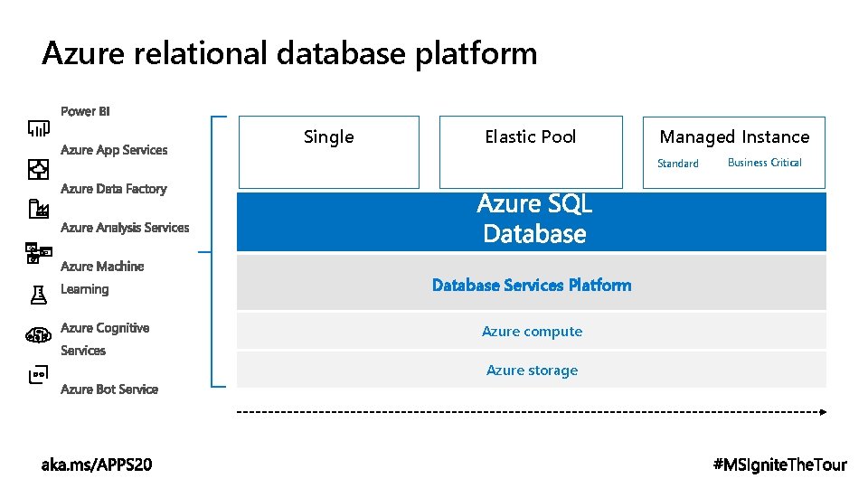
Task: Click the Azure Bot Service icon
Action: coord(38,374)
